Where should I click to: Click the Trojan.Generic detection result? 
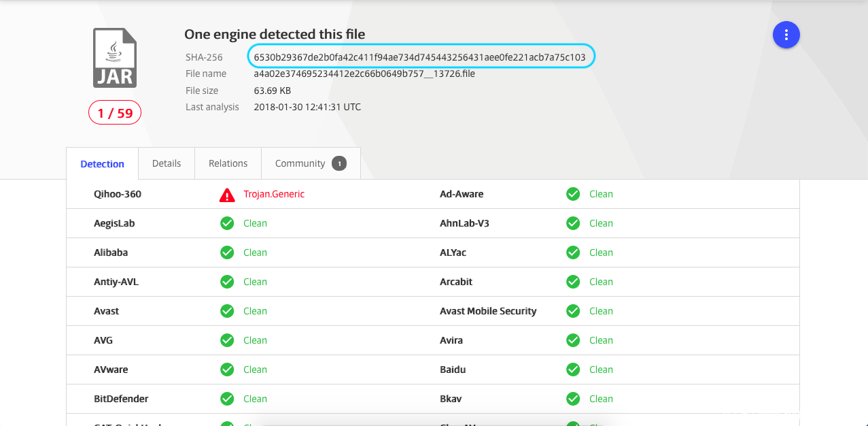coord(274,194)
